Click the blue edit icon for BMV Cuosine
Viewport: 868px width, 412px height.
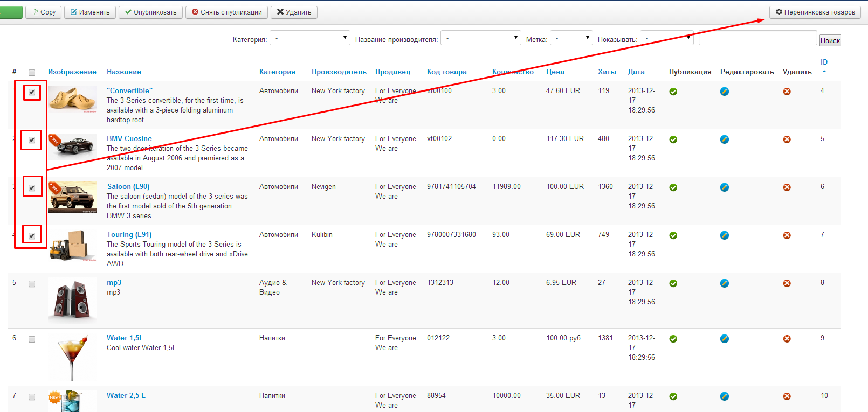(725, 139)
